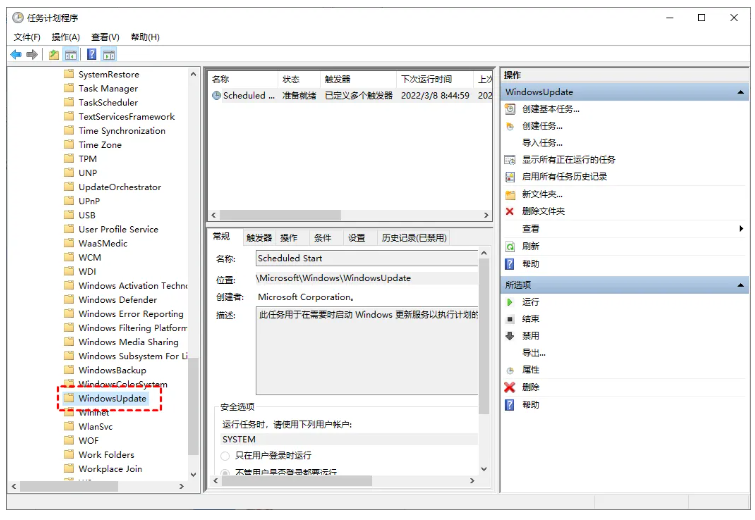Image resolution: width=755 pixels, height=520 pixels.
Task: Click 创建任务... action
Action: point(542,126)
